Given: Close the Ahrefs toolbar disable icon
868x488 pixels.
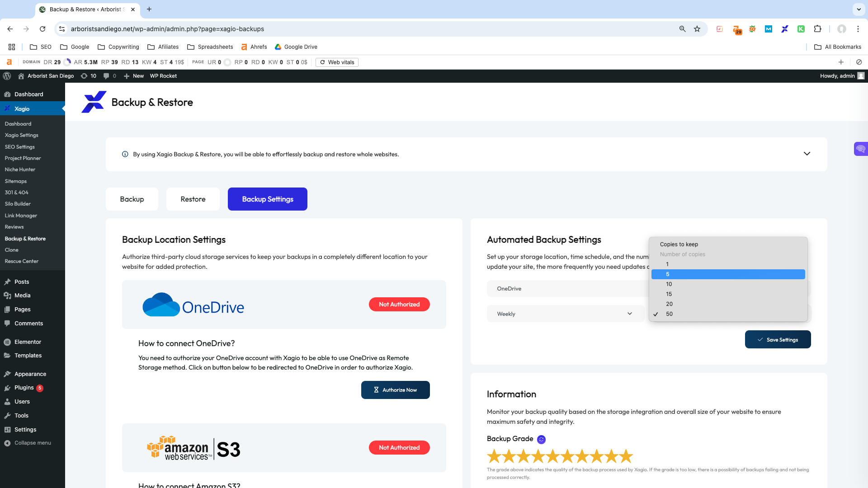Looking at the screenshot, I should [859, 62].
